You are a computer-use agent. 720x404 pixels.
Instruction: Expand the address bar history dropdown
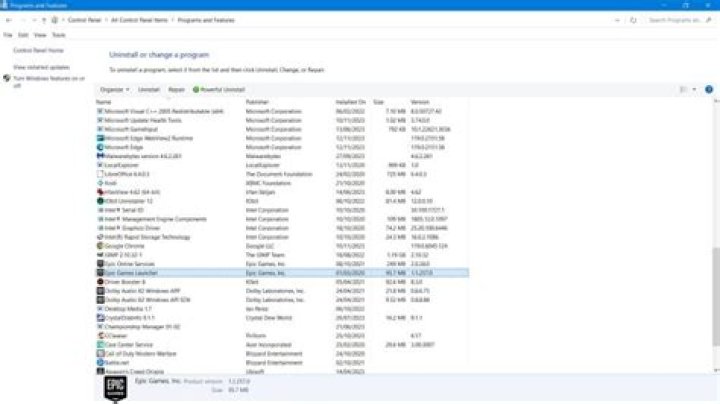pos(617,20)
